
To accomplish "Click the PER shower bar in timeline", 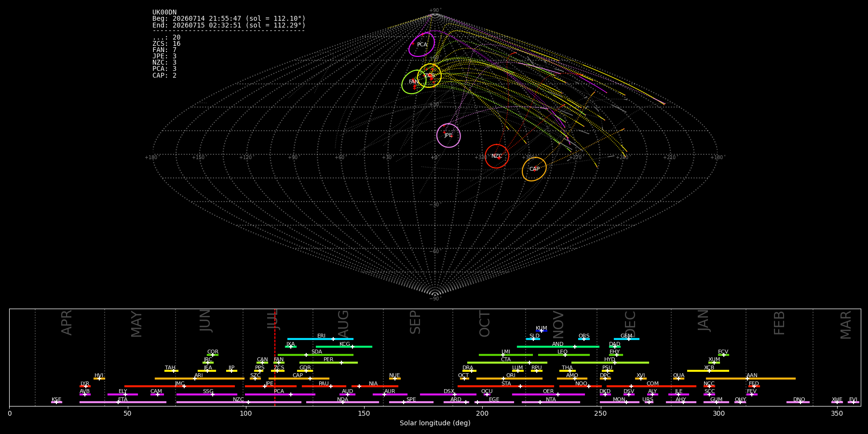I will 328,363.
